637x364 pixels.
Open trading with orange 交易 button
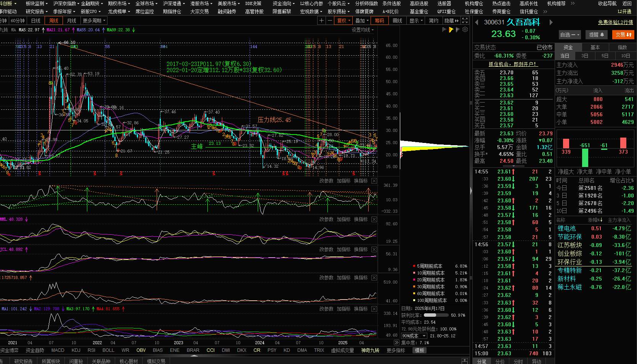623,35
